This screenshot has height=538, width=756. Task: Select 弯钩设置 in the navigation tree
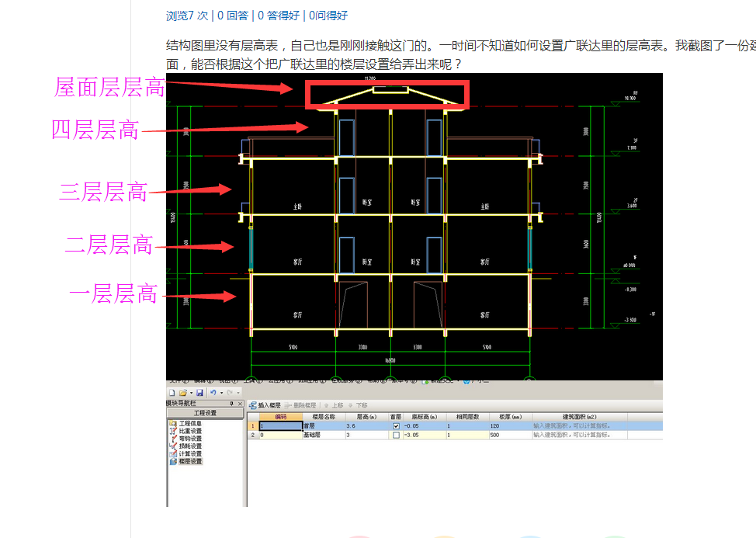coord(186,439)
